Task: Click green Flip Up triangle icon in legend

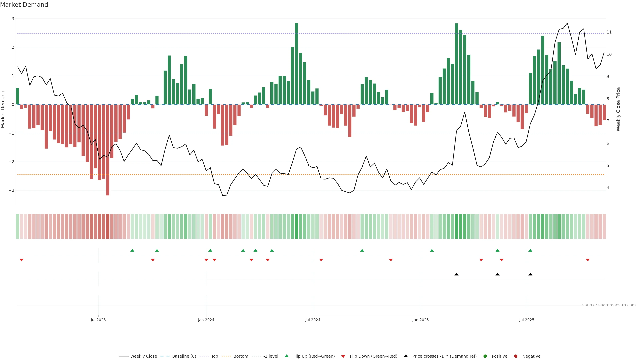Action: (287, 356)
